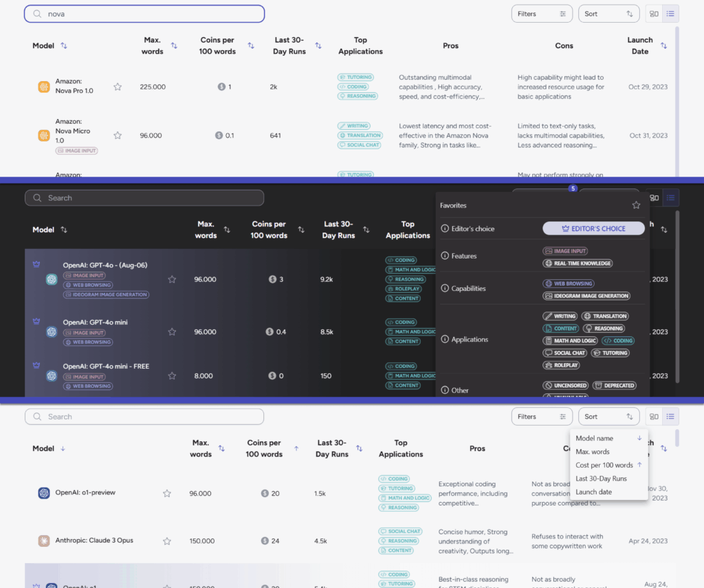This screenshot has height=588, width=704.
Task: Sort Coins per 100 words ascending, bottom
Action: (x=296, y=448)
